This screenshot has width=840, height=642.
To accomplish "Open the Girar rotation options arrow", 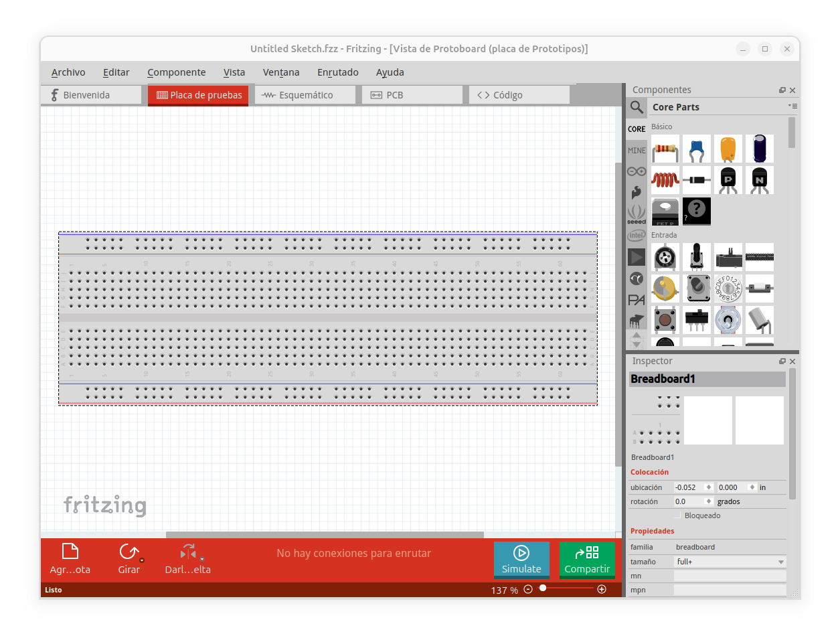I will 142,560.
